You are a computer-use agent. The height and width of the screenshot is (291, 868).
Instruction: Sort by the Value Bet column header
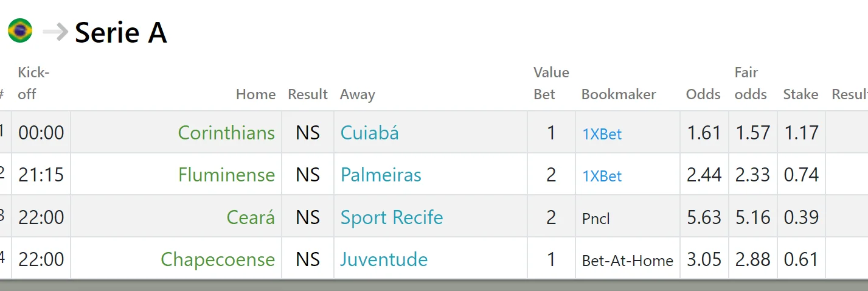(551, 83)
